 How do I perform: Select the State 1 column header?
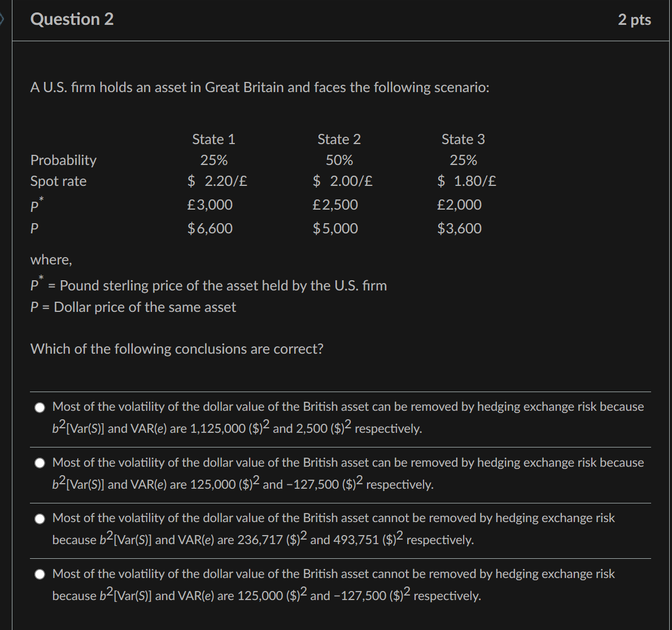click(x=213, y=139)
